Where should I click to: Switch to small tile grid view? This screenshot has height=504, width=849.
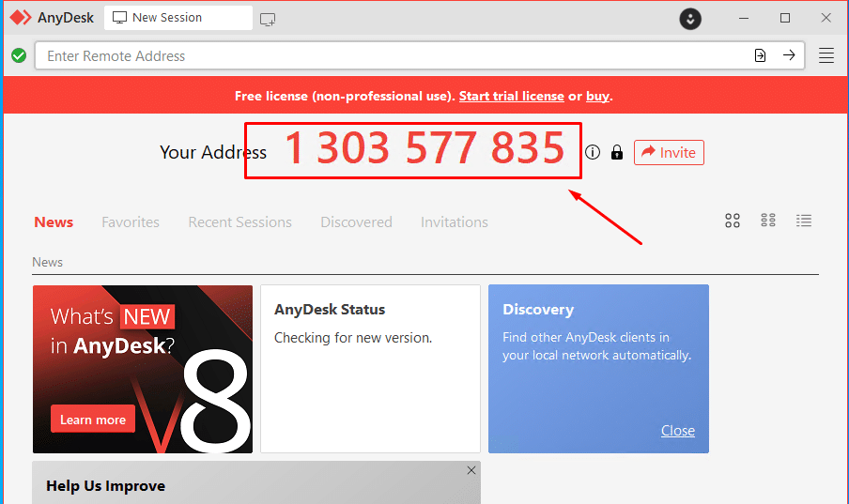(768, 220)
